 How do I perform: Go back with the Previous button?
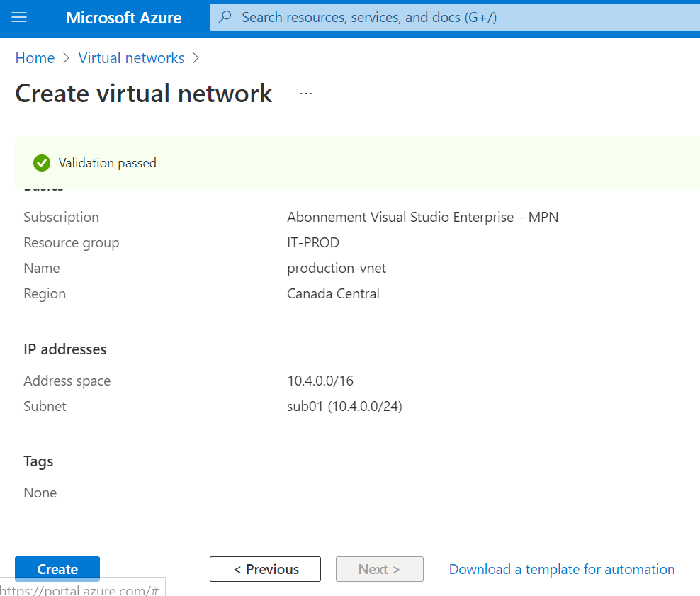coord(265,569)
